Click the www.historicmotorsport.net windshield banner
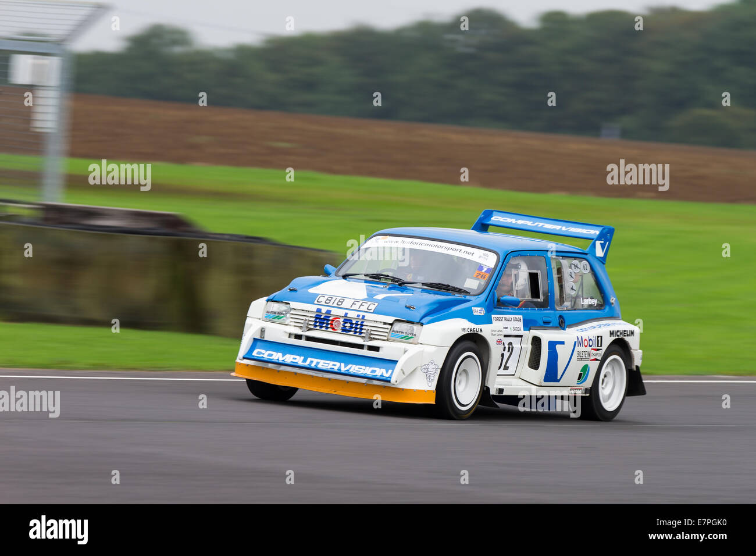The width and height of the screenshot is (756, 556). pos(430,246)
